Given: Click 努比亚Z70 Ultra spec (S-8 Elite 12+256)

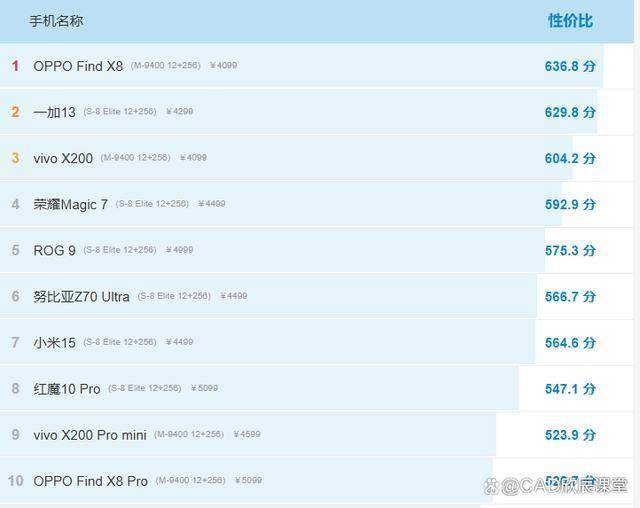Looking at the screenshot, I should click(174, 296).
